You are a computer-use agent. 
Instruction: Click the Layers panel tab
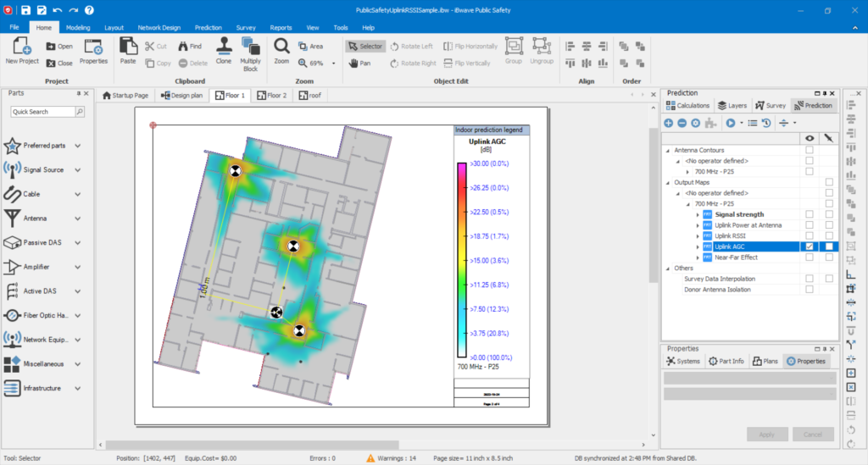point(732,106)
